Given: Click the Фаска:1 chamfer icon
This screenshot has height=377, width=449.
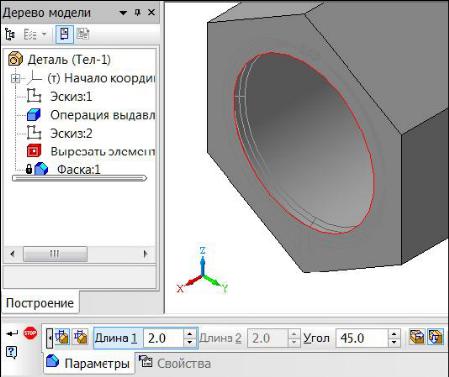Looking at the screenshot, I should tap(41, 169).
